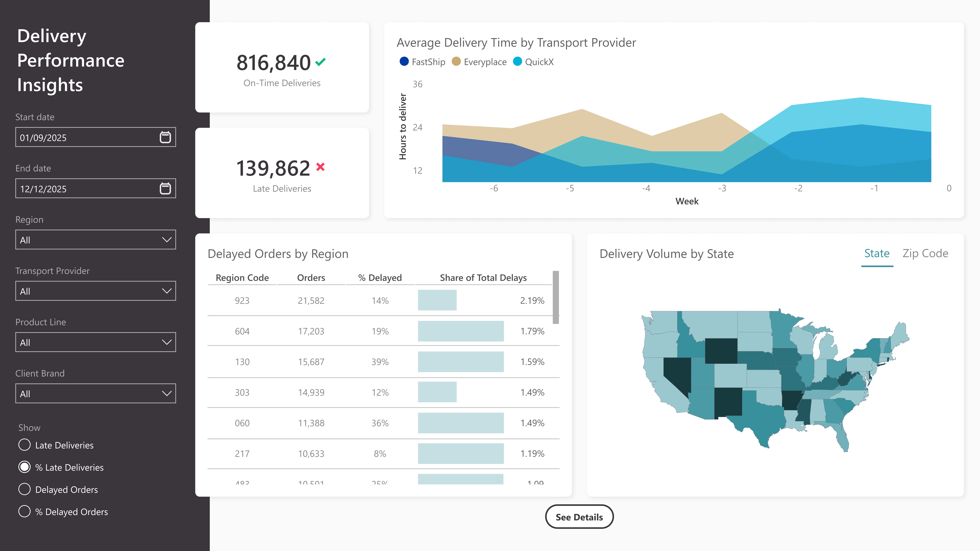Open the Region dropdown
This screenshot has width=980, height=551.
pos(96,240)
